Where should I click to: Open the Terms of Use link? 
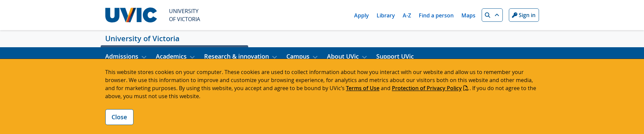(x=363, y=88)
